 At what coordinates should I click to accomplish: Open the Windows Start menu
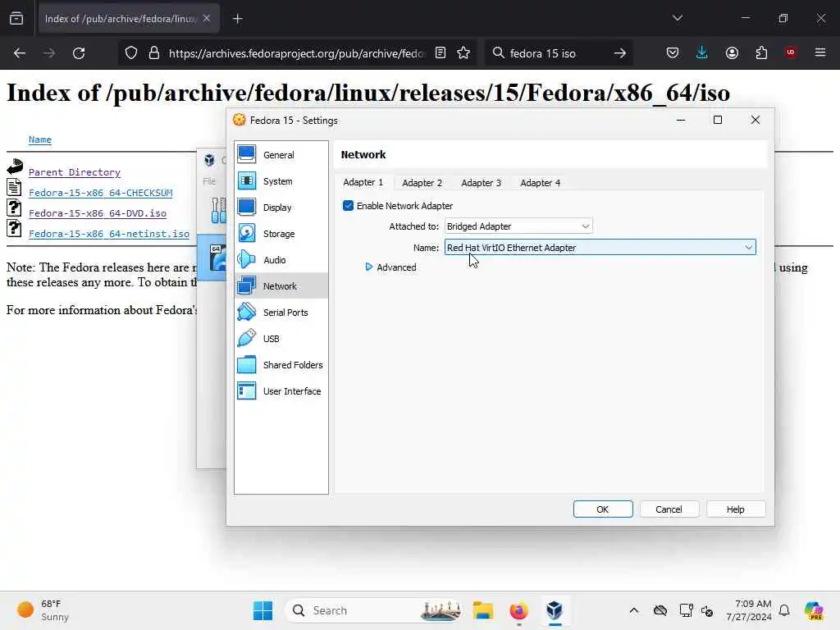(x=263, y=610)
